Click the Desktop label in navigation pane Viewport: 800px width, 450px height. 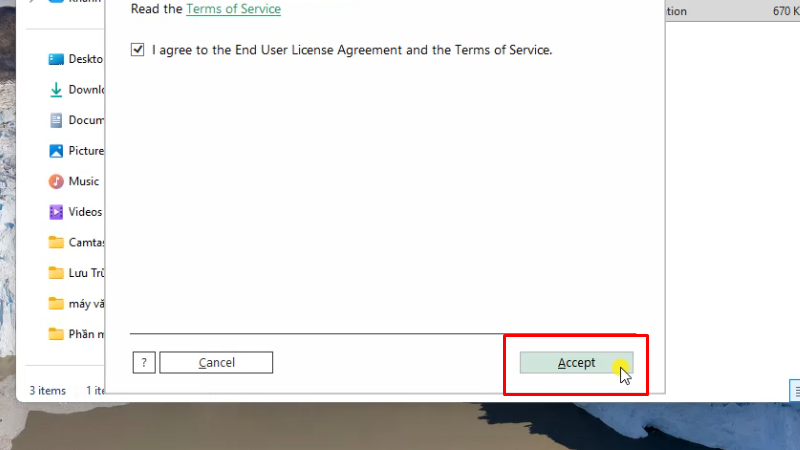click(86, 59)
